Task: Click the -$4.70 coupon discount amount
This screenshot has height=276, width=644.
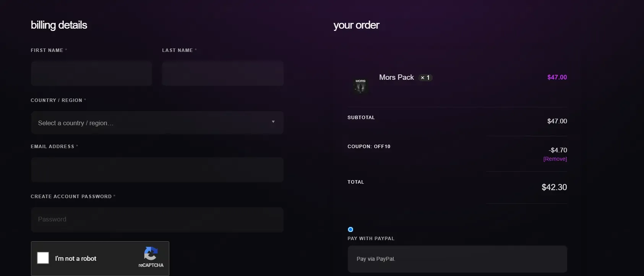Action: (558, 150)
